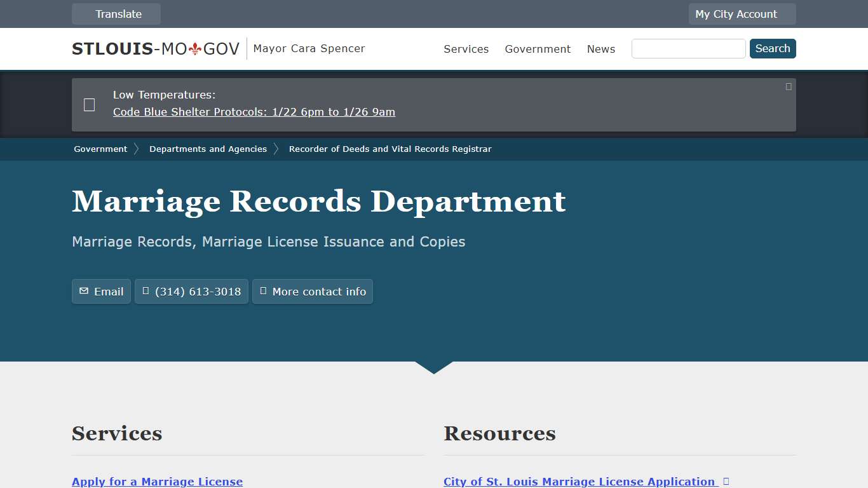The width and height of the screenshot is (868, 488).
Task: Click the Translate button
Action: pos(116,13)
